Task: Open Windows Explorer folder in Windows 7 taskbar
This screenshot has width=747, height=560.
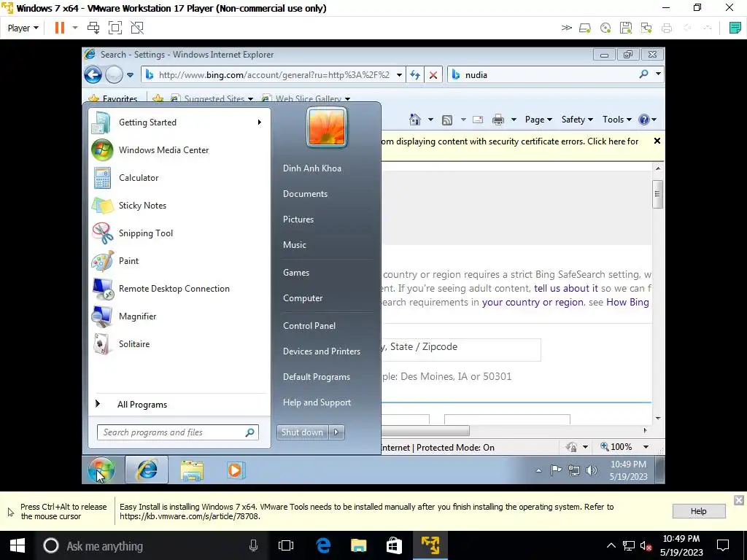Action: click(192, 470)
